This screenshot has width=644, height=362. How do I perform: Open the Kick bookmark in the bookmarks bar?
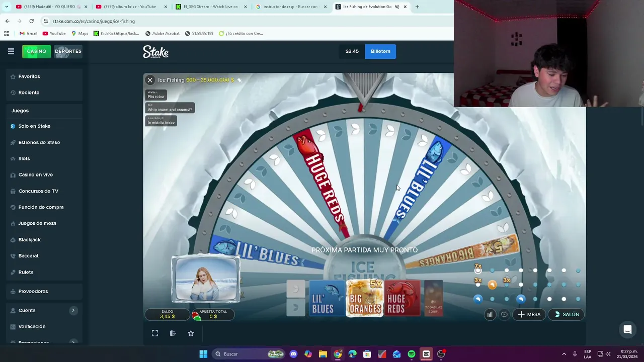(116, 33)
